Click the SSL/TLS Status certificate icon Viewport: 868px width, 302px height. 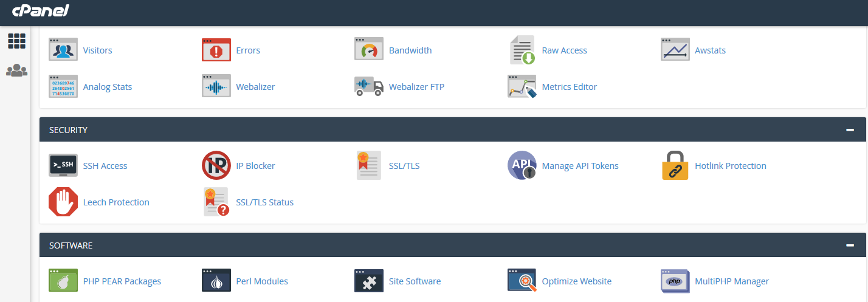(x=216, y=202)
